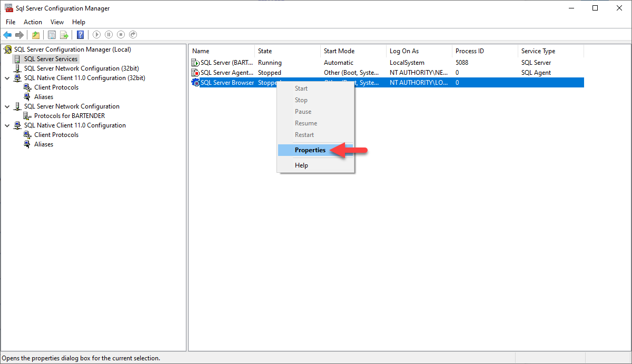Sort by the Service Type column header
The height and width of the screenshot is (364, 632).
pos(551,51)
